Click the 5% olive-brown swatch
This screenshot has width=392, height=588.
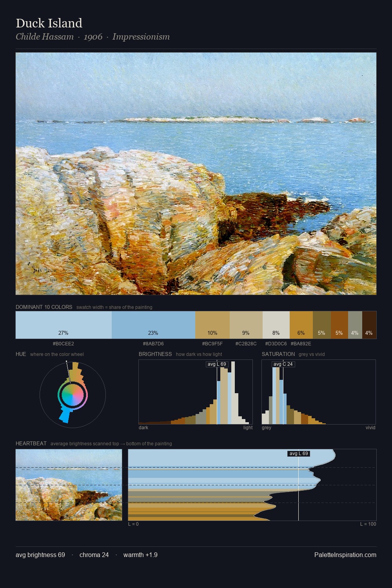(x=322, y=325)
